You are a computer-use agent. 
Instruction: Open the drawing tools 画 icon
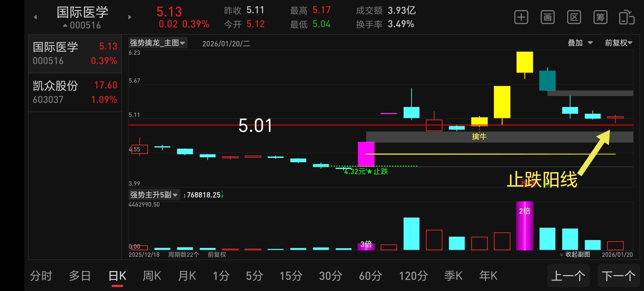pos(547,18)
